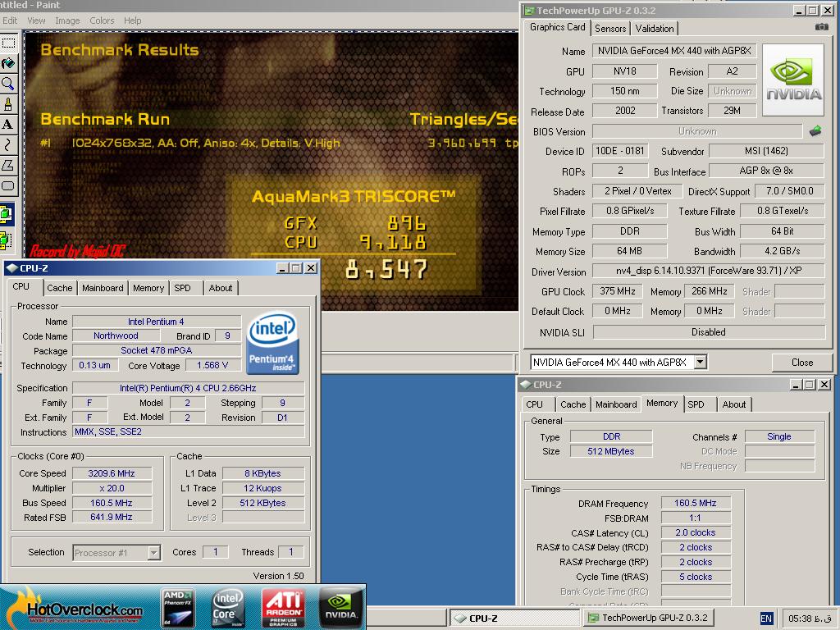The image size is (840, 630).
Task: Click the system tray clock 05:38
Action: click(x=810, y=619)
